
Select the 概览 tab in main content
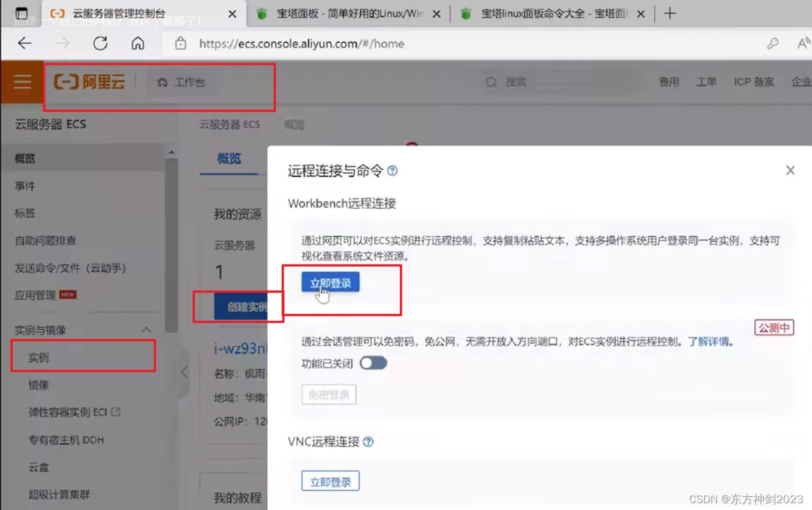229,159
